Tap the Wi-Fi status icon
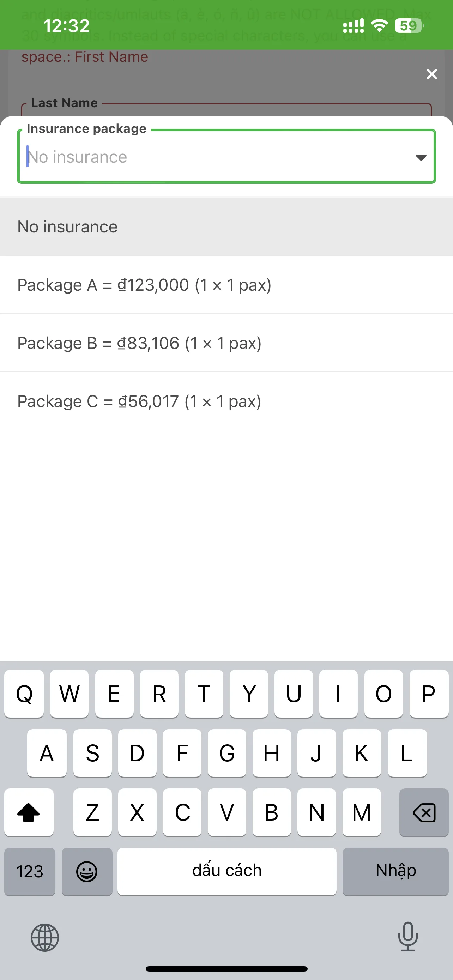The image size is (453, 980). tap(379, 26)
